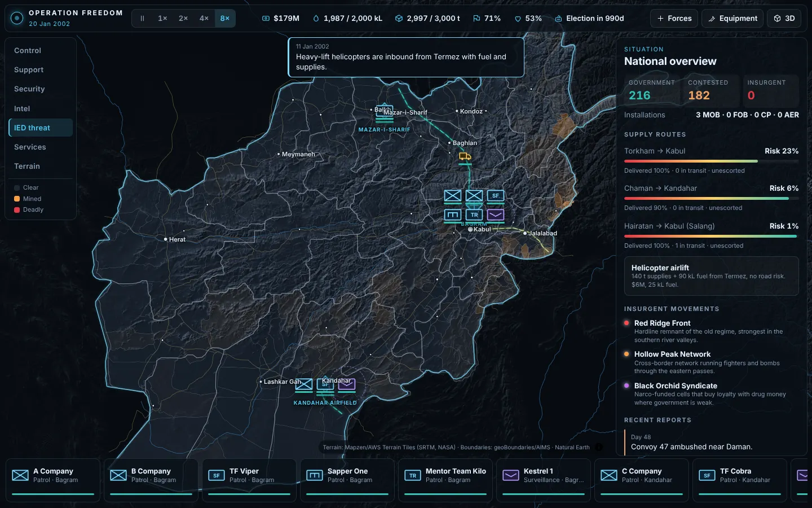Viewport: 812px width, 508px height.
Task: Click the flag 71% indicator
Action: pyautogui.click(x=487, y=18)
